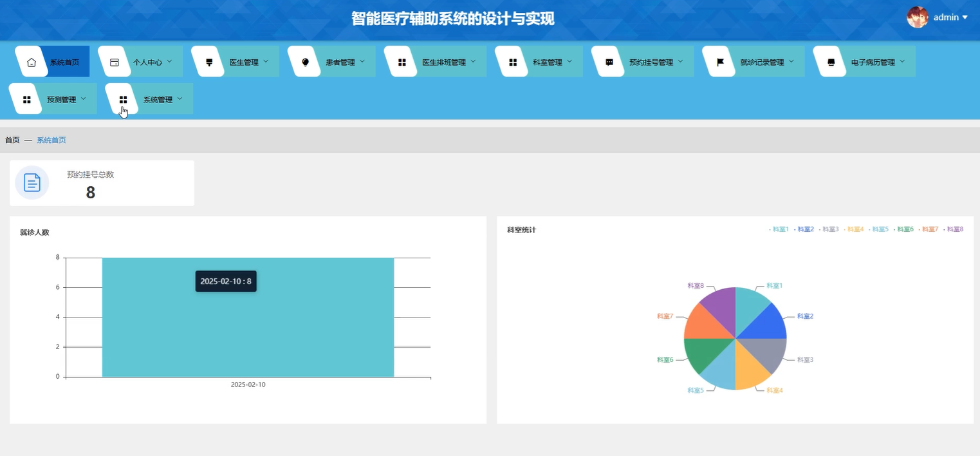Click the keyboard icon on 电子病历管理
This screenshot has height=456, width=980.
point(829,61)
